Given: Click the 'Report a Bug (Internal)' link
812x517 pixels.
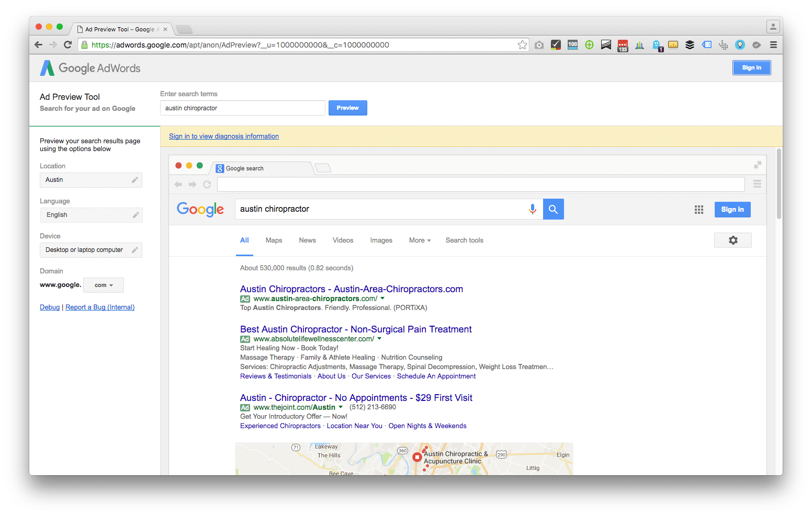Looking at the screenshot, I should pos(99,307).
